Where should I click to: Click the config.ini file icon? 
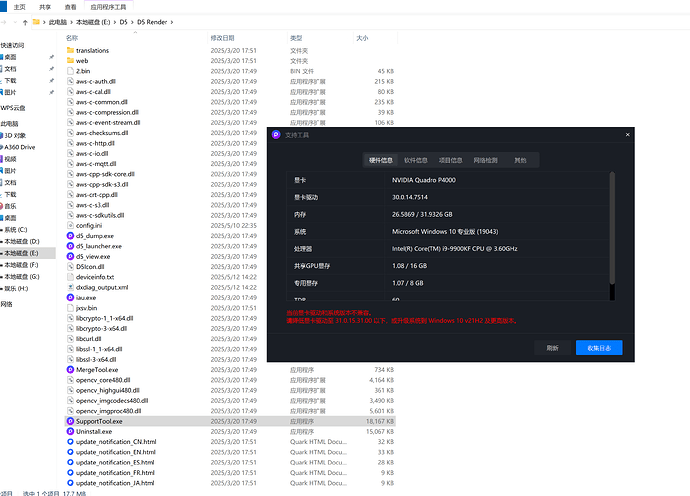click(70, 225)
